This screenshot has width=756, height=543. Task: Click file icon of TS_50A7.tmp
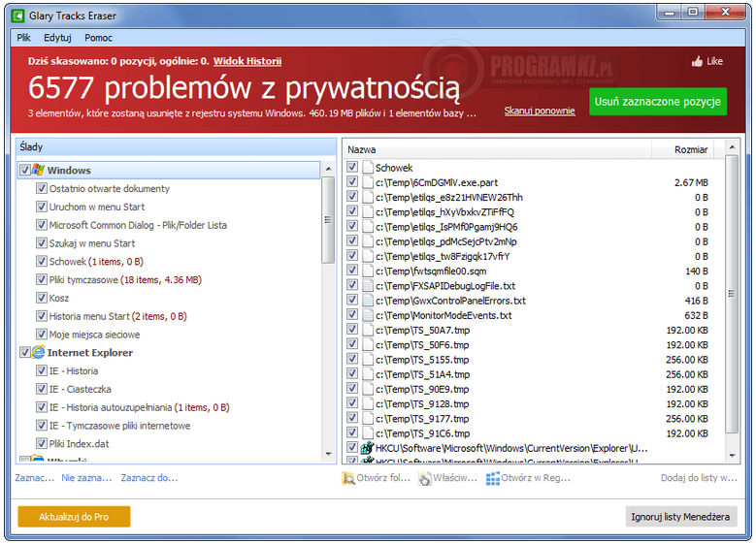pos(368,330)
